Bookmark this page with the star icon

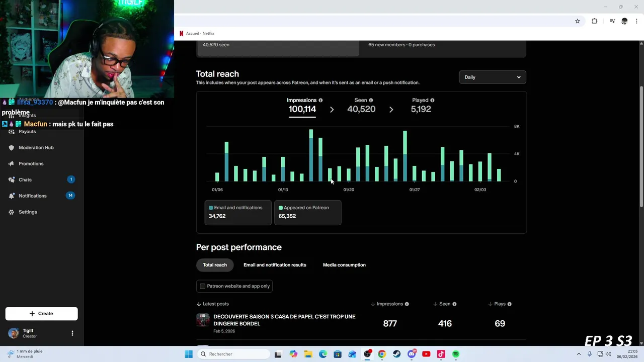(578, 21)
